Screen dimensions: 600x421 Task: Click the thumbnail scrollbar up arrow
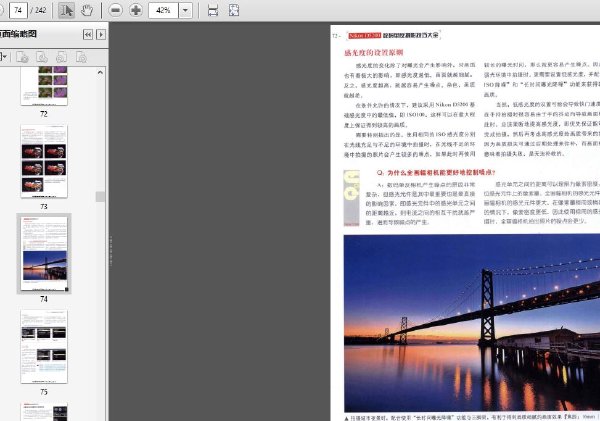(x=100, y=72)
